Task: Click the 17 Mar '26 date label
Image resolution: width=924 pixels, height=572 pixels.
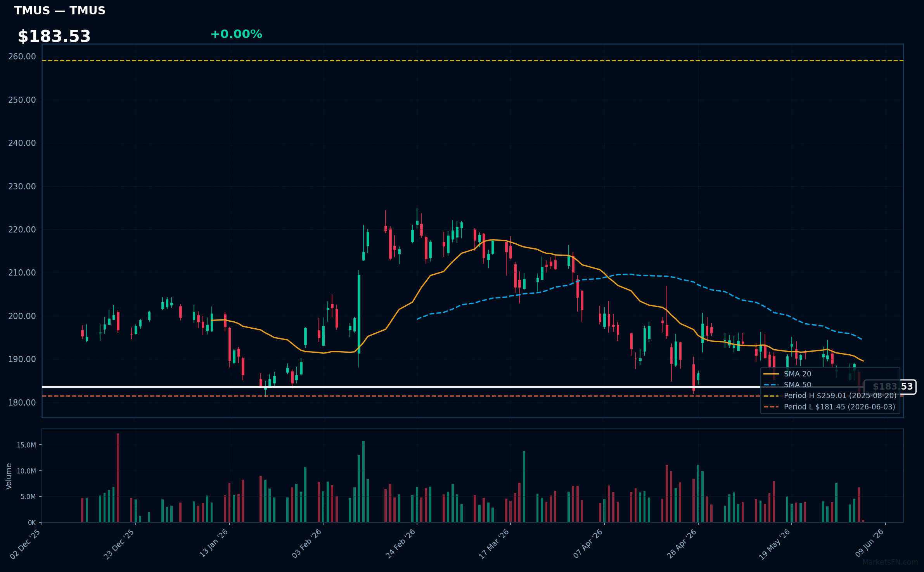Action: click(x=494, y=544)
